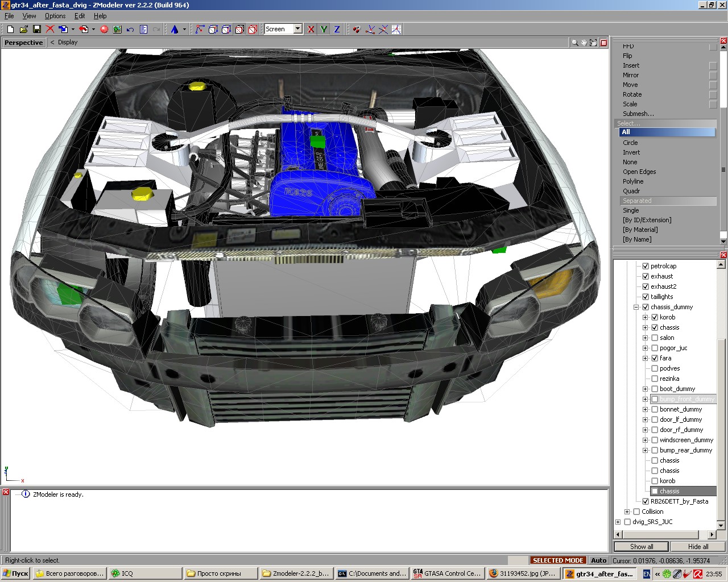Click the blue cone primitives icon

click(175, 29)
